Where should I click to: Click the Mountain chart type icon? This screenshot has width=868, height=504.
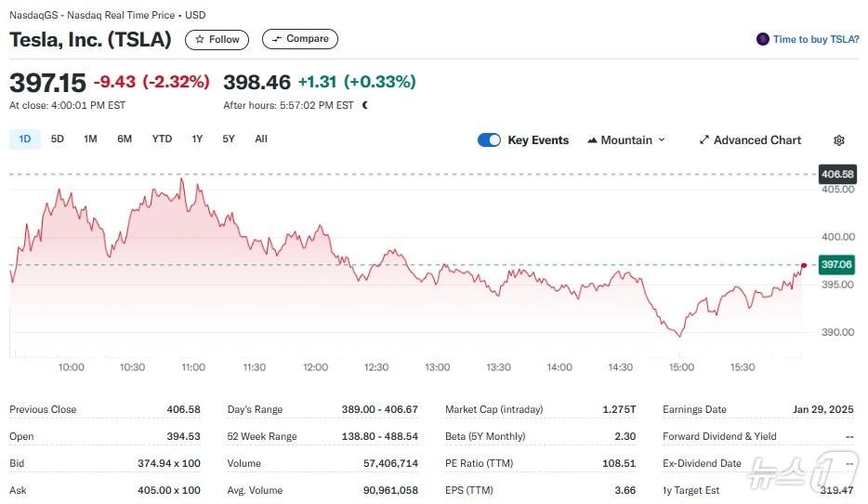(592, 140)
